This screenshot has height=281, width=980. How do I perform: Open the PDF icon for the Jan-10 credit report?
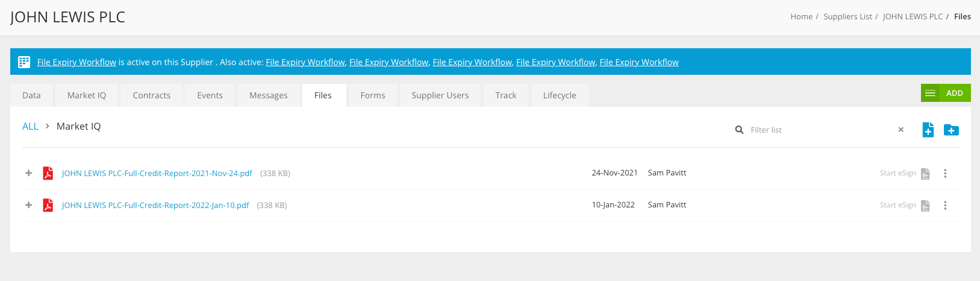pos(48,205)
